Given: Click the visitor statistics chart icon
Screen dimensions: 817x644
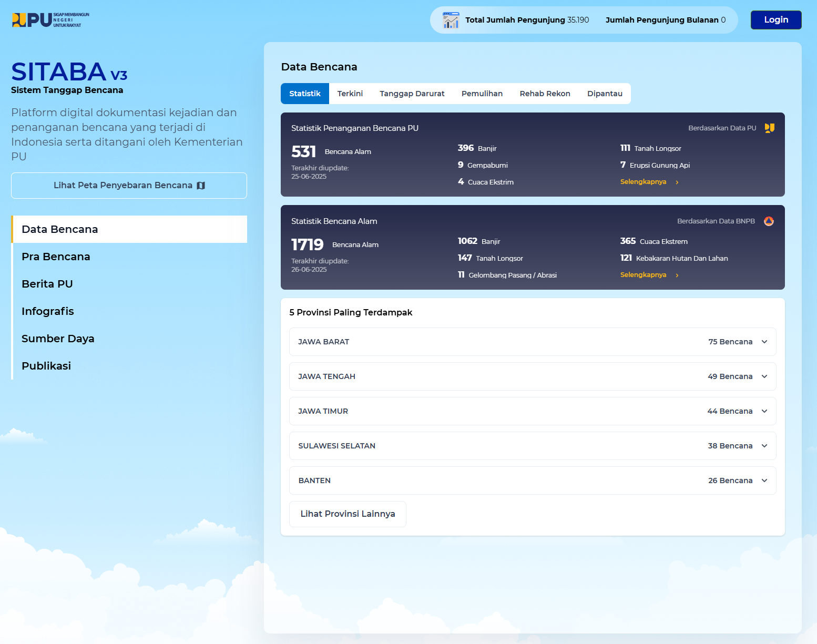Looking at the screenshot, I should click(x=451, y=20).
